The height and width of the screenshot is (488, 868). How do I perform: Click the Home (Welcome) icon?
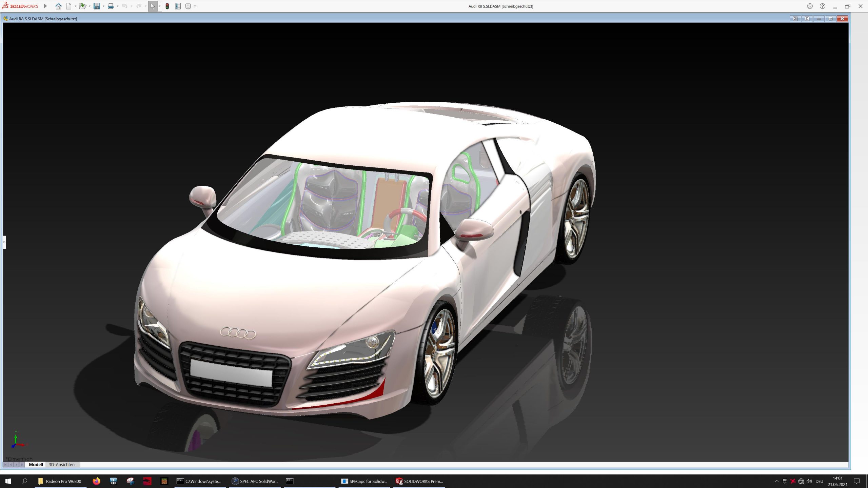(58, 6)
